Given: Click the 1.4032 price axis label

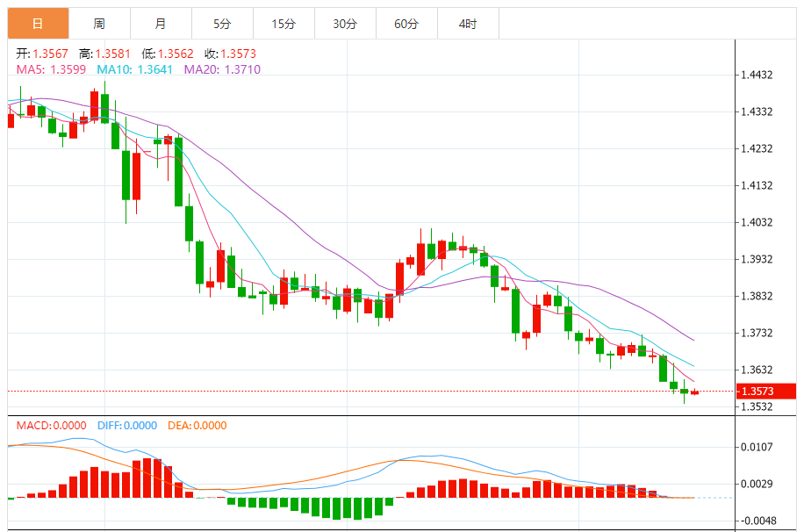Looking at the screenshot, I should point(757,223).
